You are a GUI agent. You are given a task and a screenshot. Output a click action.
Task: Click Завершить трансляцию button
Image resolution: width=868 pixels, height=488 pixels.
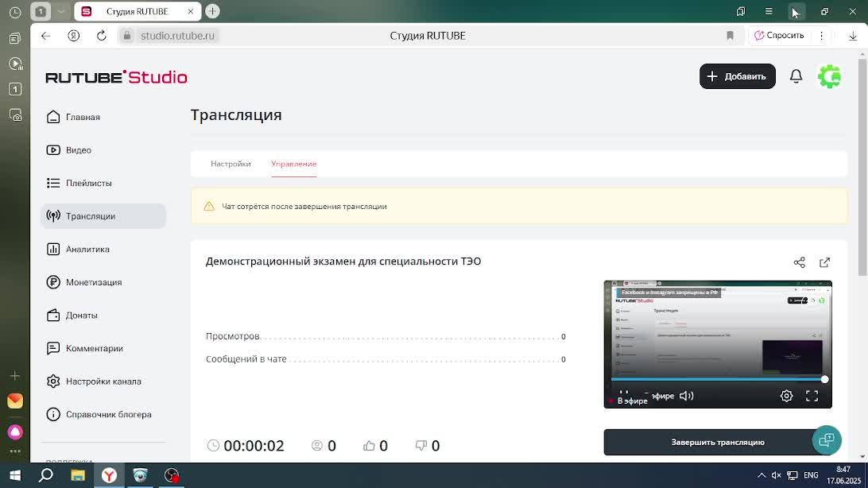click(x=718, y=442)
